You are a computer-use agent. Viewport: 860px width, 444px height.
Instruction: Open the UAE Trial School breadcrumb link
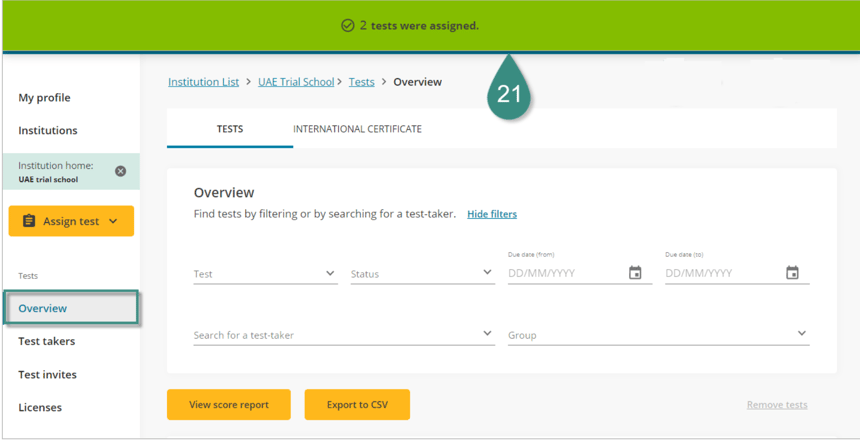click(295, 82)
